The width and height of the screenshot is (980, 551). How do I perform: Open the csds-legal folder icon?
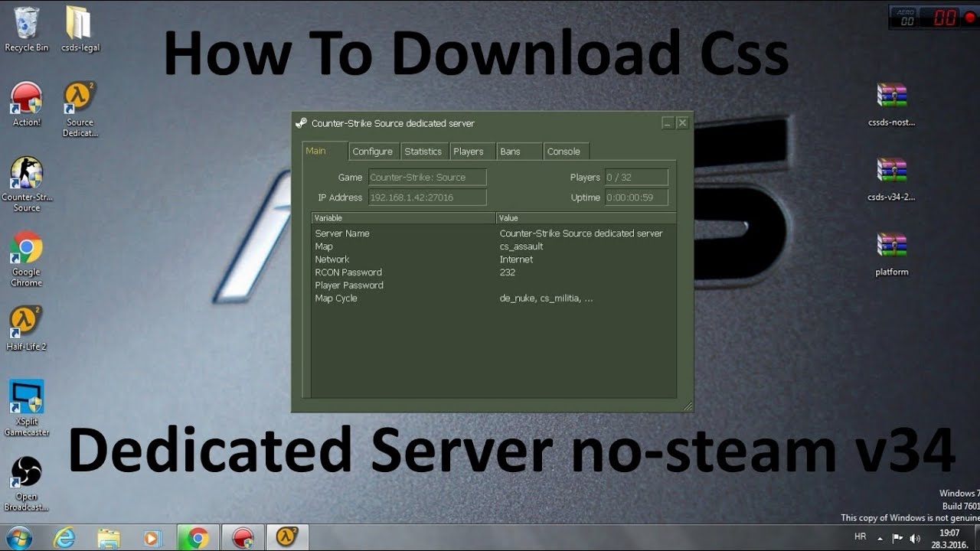(80, 29)
